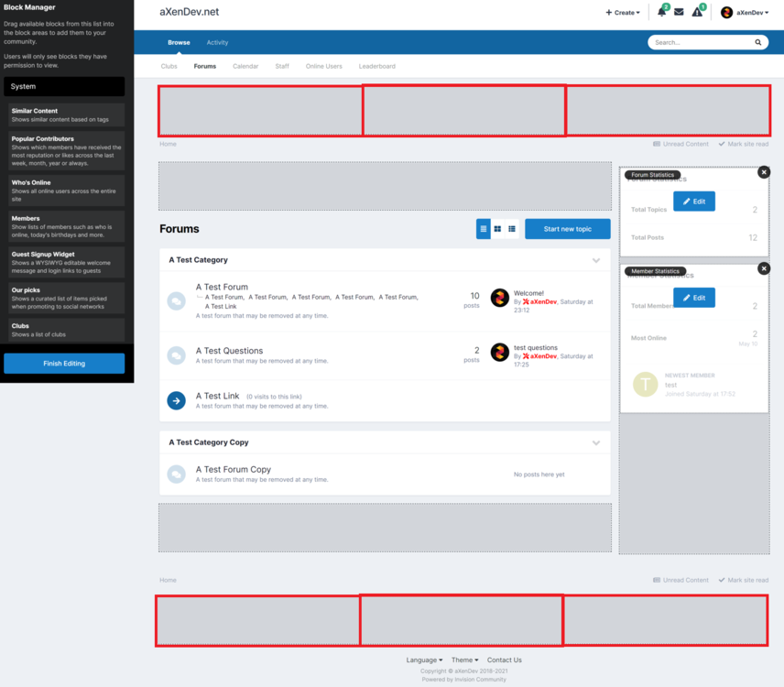This screenshot has height=687, width=784.
Task: Switch to the Activity tab
Action: pos(217,43)
